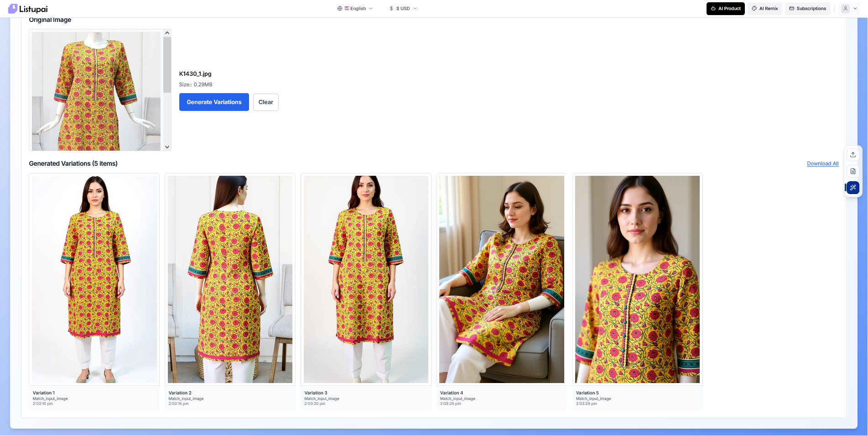Click the palette icon next to AI Remix
This screenshot has width=868, height=436.
(x=754, y=8)
